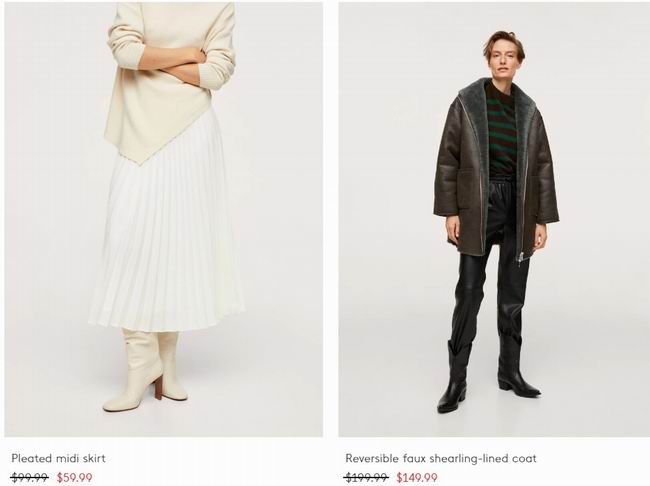Click the model's crossed arms in skirt photo
The image size is (650, 486).
(176, 66)
